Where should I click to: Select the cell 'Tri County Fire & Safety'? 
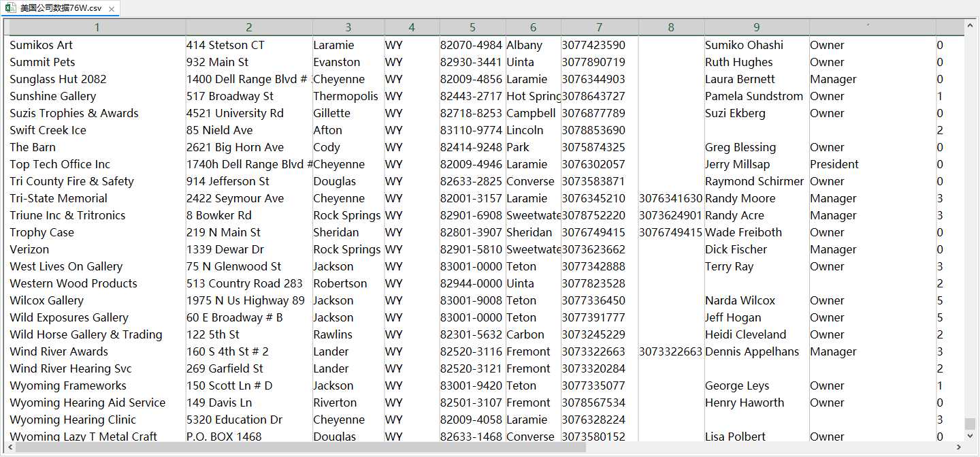tap(97, 181)
